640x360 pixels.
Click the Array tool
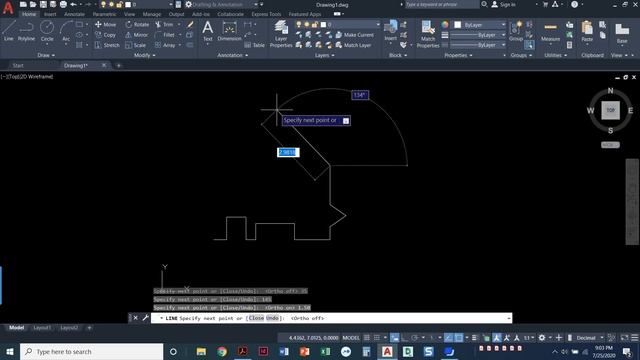(165, 45)
